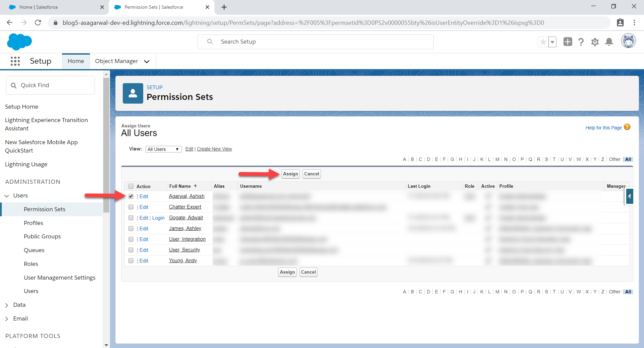The image size is (644, 348).
Task: Click the browser address bar URL
Action: tap(303, 23)
